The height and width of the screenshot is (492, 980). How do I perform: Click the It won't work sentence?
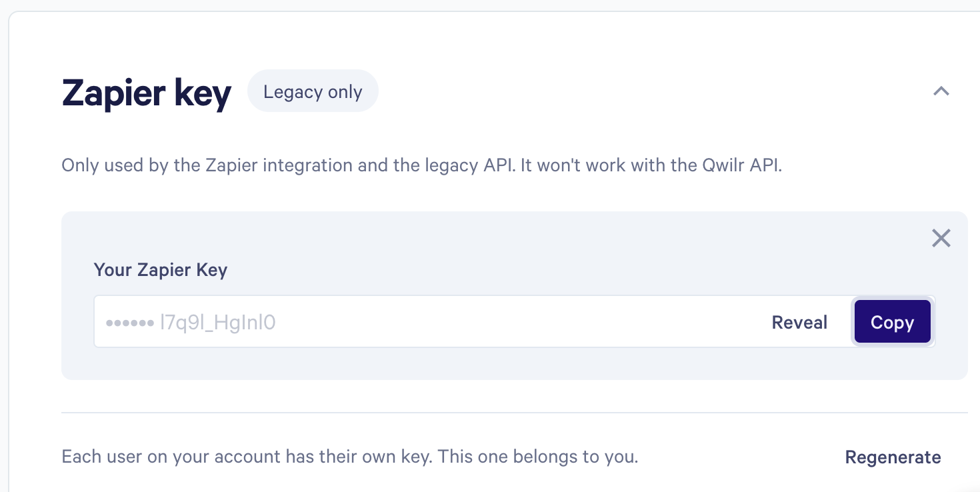pyautogui.click(x=651, y=165)
